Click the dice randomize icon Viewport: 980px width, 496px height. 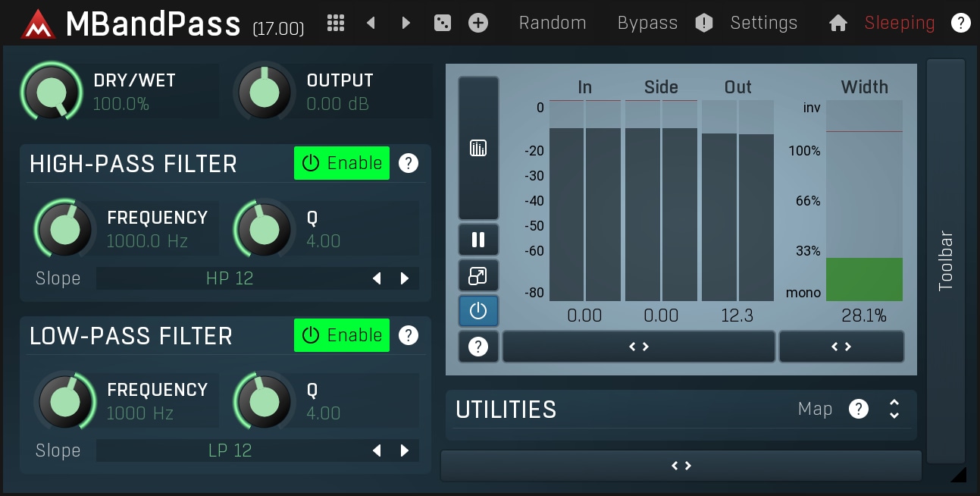coord(441,24)
